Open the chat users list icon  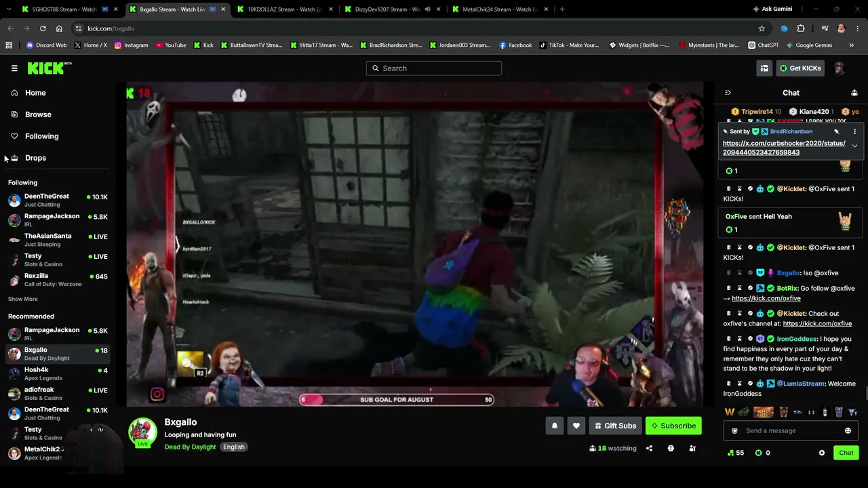point(854,93)
